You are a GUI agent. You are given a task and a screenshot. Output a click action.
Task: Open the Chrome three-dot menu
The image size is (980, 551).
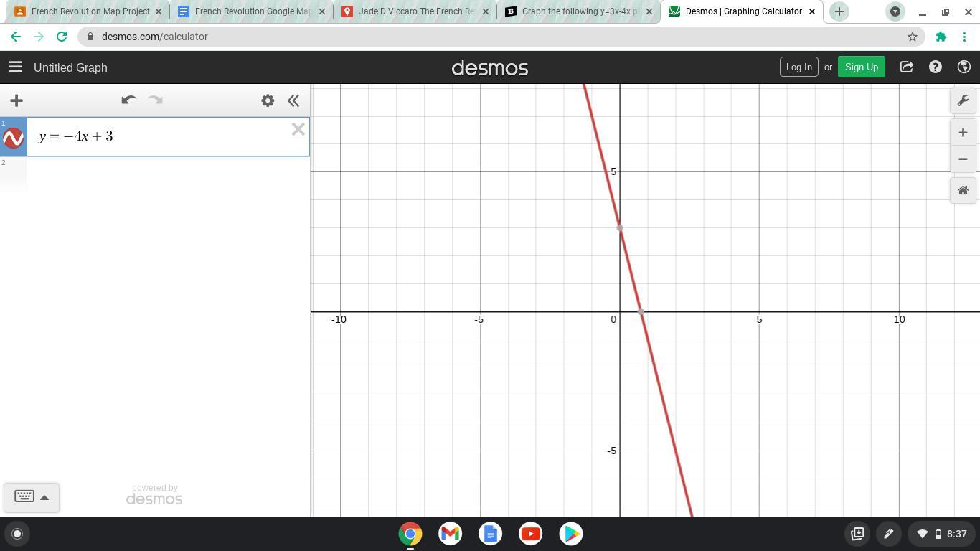coord(964,37)
